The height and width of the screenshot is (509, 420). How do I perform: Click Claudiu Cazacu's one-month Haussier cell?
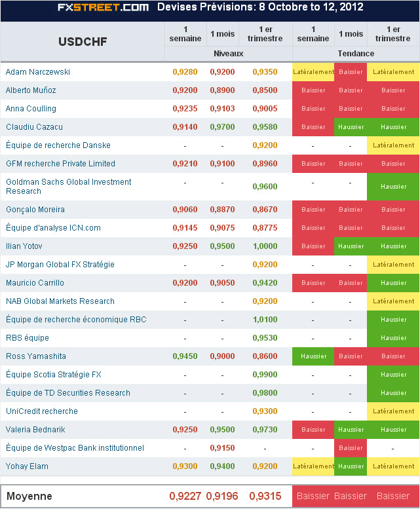point(351,127)
